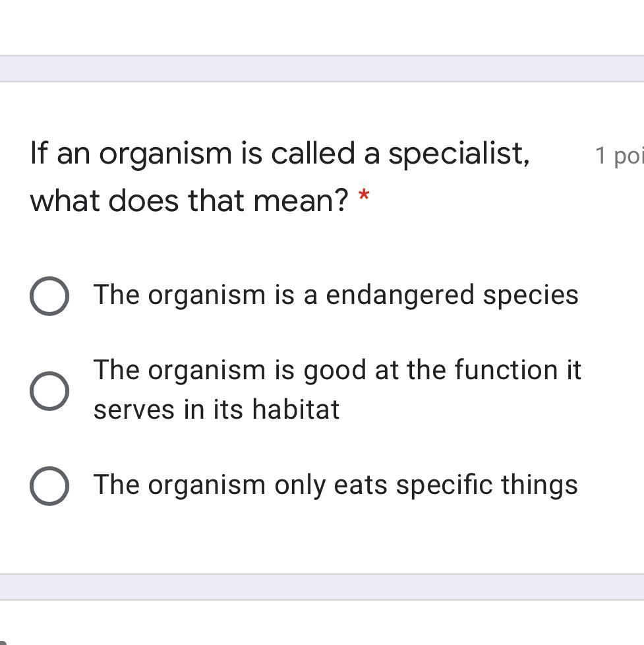Image resolution: width=644 pixels, height=645 pixels.
Task: Click the white card area below the bottom divider
Action: pyautogui.click(x=322, y=623)
